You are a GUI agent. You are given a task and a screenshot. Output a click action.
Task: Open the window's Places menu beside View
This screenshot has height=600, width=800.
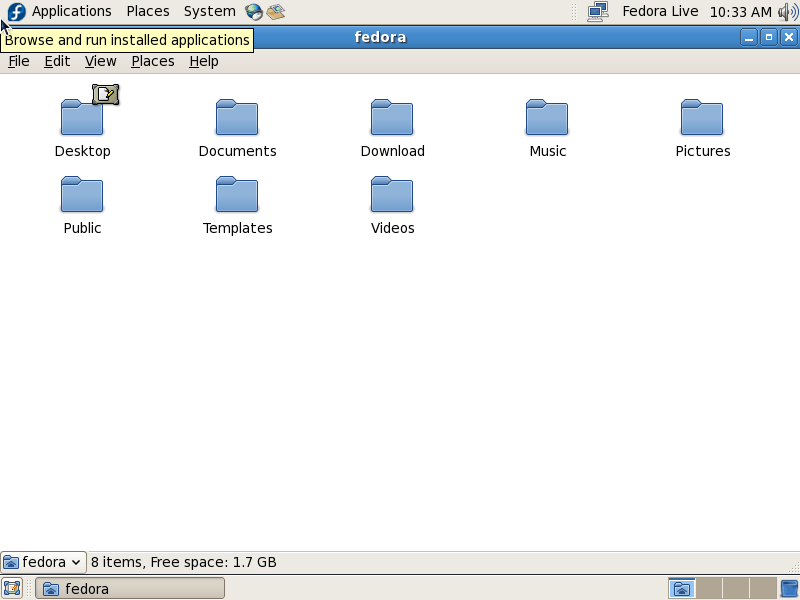click(x=153, y=61)
